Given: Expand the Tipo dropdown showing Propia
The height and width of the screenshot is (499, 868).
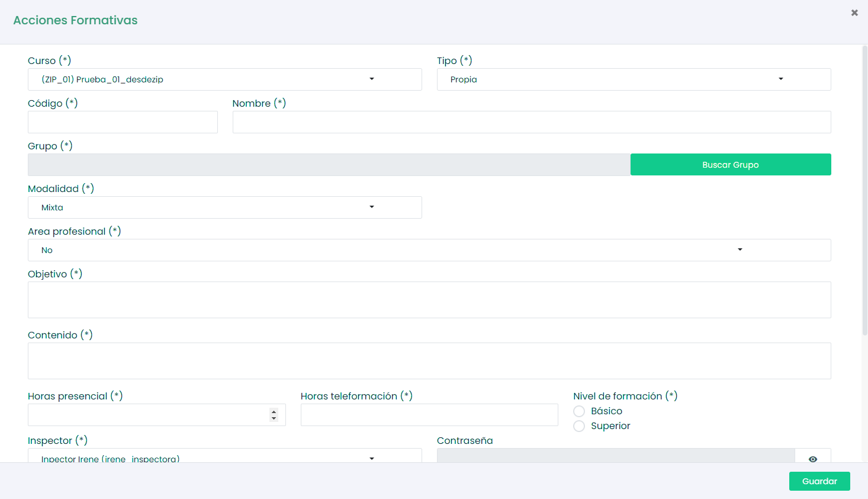Looking at the screenshot, I should 634,79.
